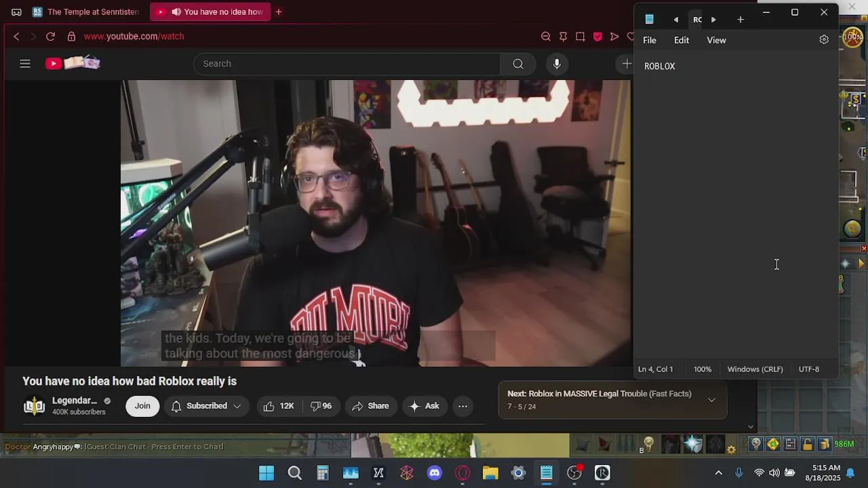Image resolution: width=868 pixels, height=488 pixels.
Task: Change UTF-8 encoding in status bar
Action: click(809, 369)
